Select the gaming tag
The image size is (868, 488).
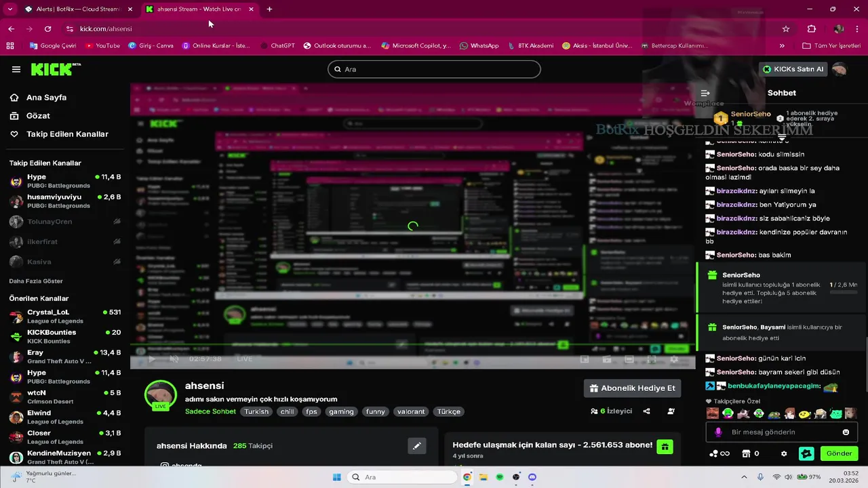point(342,411)
